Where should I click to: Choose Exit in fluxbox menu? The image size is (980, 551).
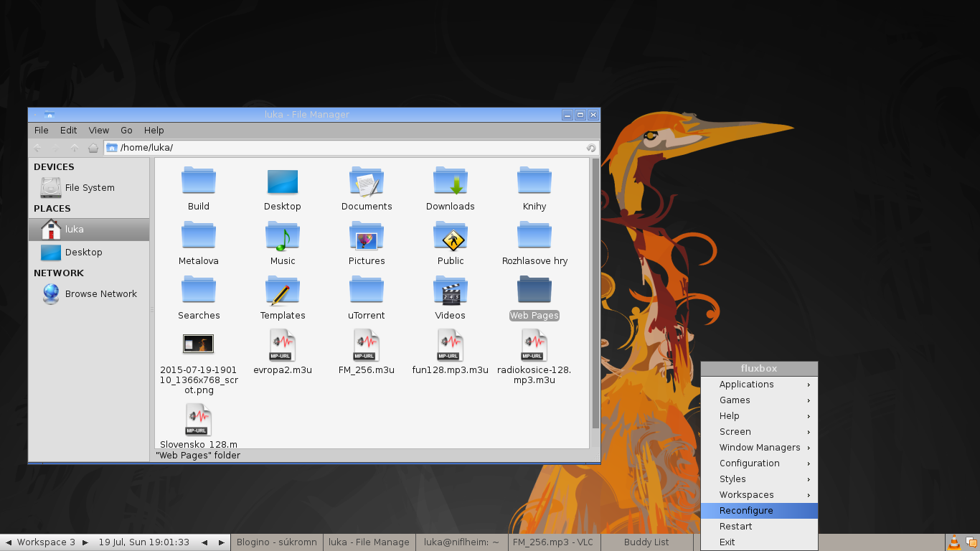(x=759, y=542)
